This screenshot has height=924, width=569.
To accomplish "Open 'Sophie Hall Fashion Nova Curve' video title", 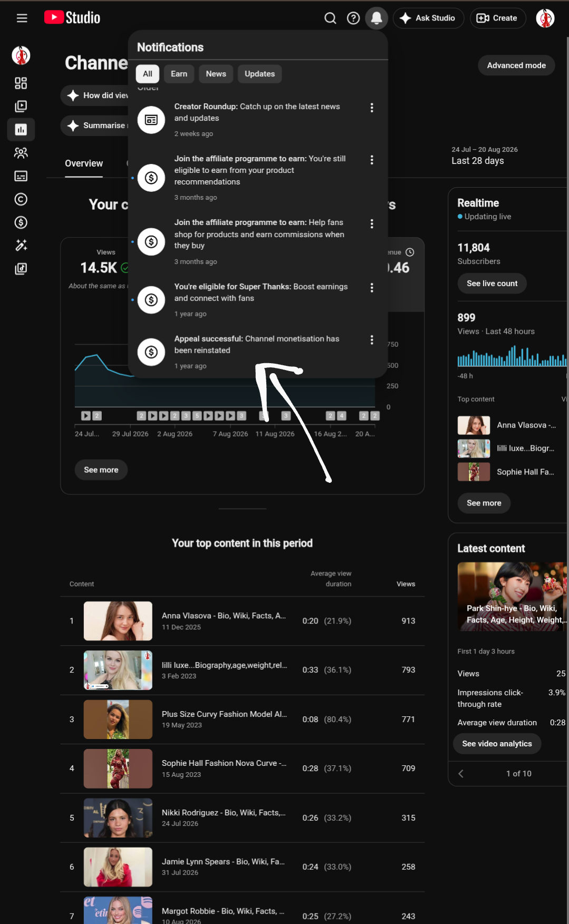I will click(x=224, y=763).
